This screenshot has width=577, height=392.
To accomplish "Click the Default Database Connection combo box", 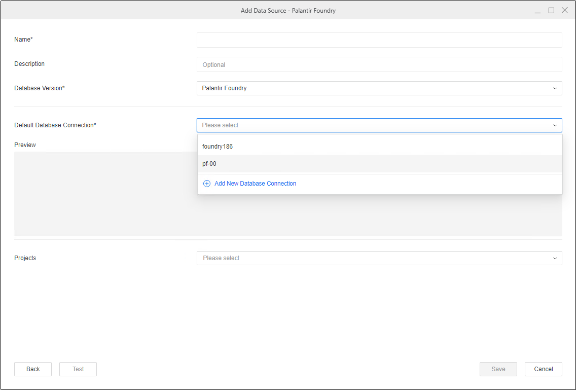I will [x=379, y=125].
